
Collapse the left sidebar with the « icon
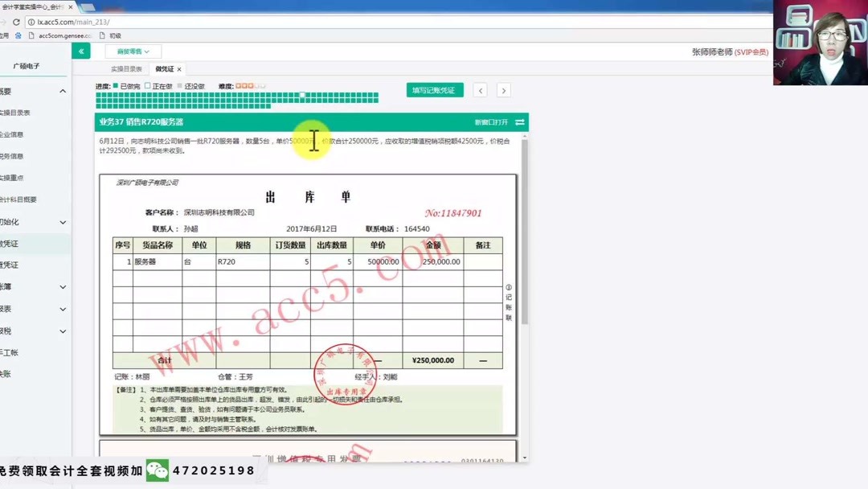pyautogui.click(x=80, y=51)
